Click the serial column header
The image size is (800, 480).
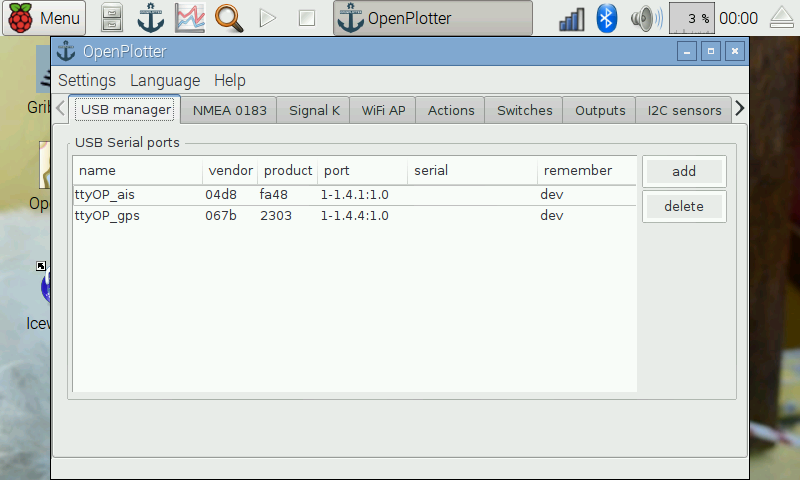pos(472,170)
